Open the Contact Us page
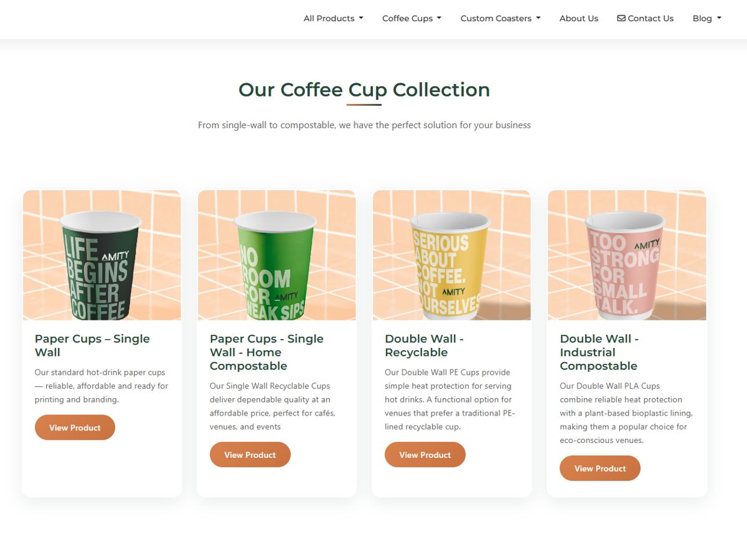The image size is (747, 560). (646, 19)
